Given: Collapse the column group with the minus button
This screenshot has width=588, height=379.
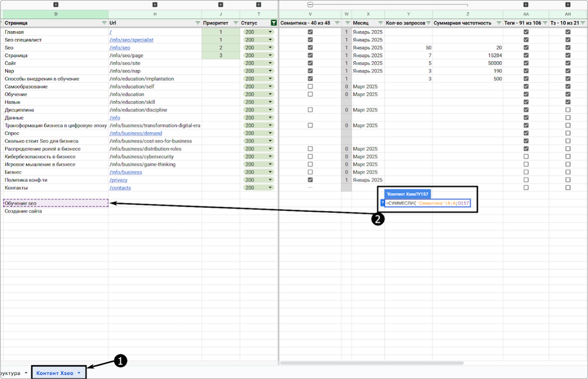Looking at the screenshot, I should pyautogui.click(x=310, y=5).
